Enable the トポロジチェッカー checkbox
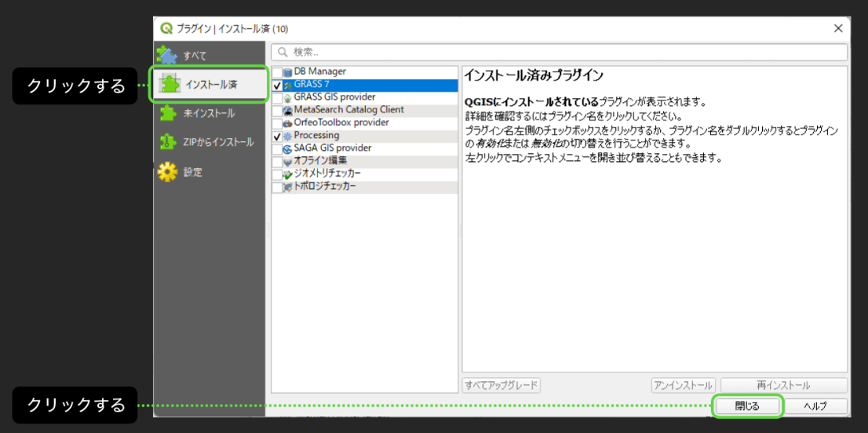Image resolution: width=868 pixels, height=433 pixels. 277,187
